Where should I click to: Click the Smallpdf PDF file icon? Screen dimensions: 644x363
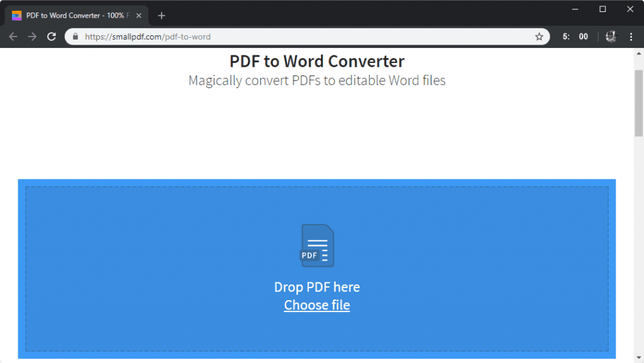(317, 245)
